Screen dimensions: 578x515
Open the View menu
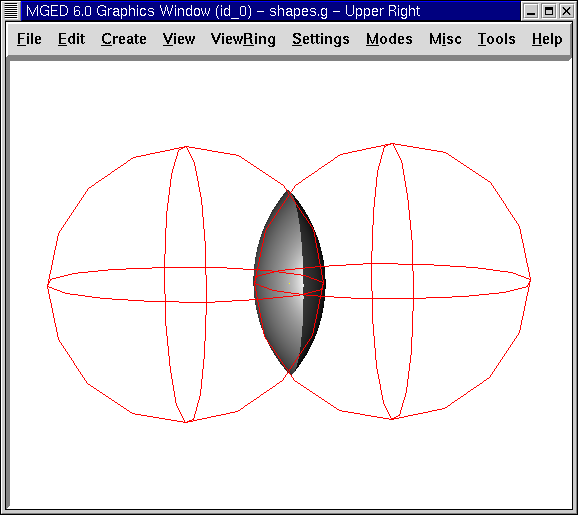[179, 39]
